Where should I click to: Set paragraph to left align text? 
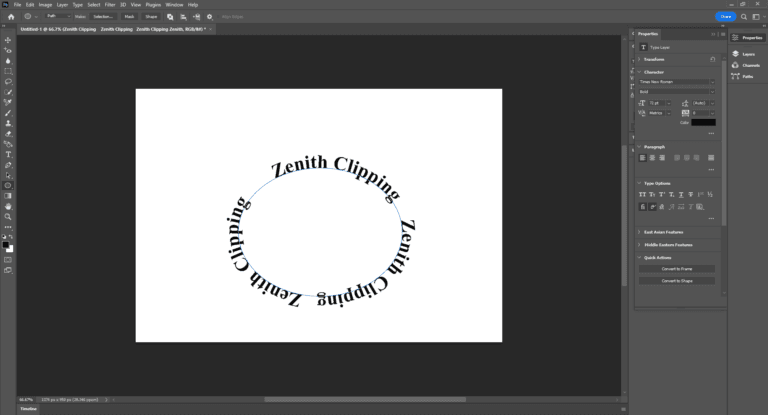point(643,158)
